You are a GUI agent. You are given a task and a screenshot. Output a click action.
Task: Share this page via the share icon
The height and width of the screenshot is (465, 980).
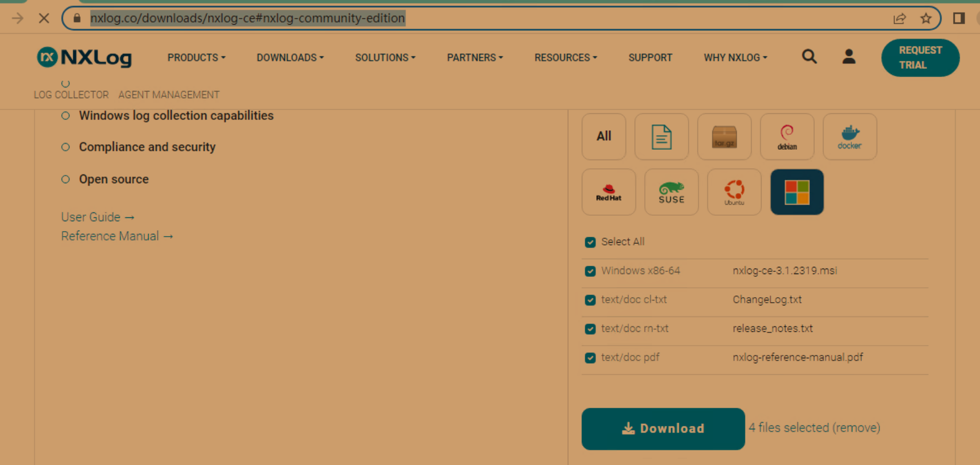900,18
